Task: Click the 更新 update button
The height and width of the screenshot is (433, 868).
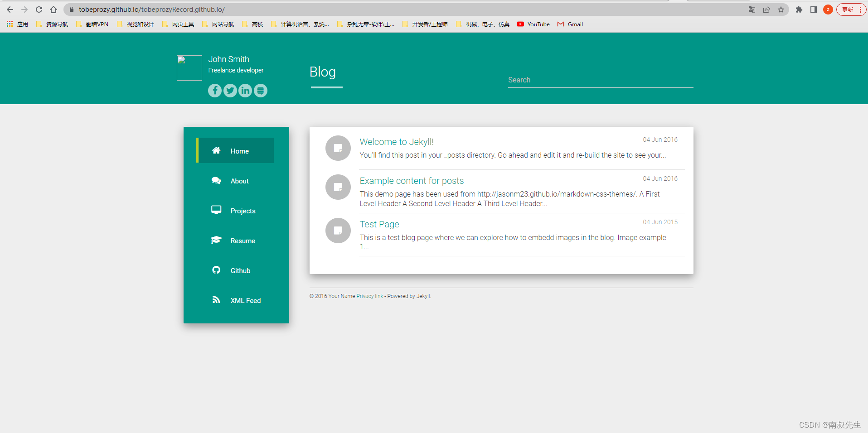Action: [851, 10]
